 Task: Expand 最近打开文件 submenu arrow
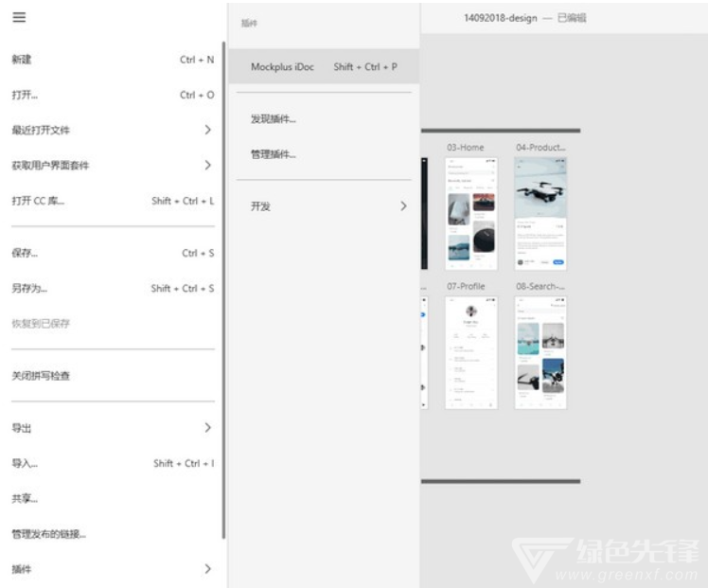click(x=207, y=130)
